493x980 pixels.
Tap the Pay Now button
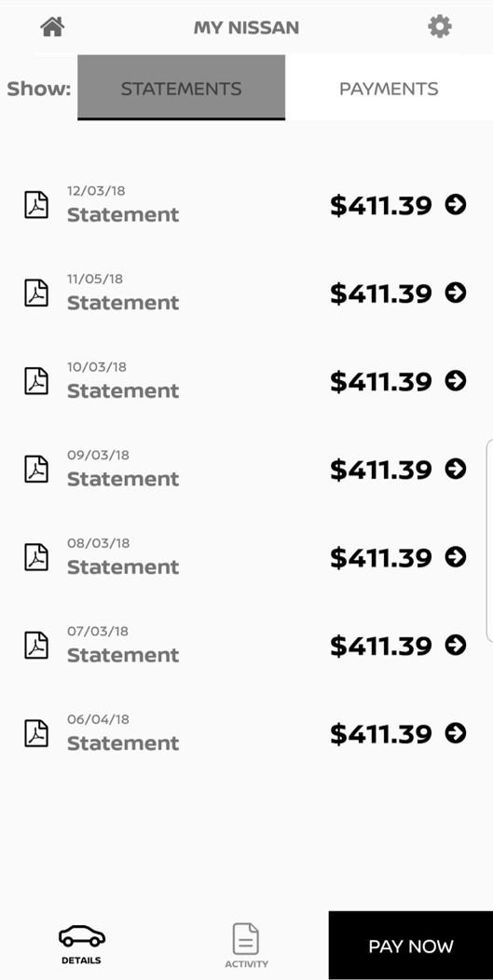pyautogui.click(x=410, y=946)
